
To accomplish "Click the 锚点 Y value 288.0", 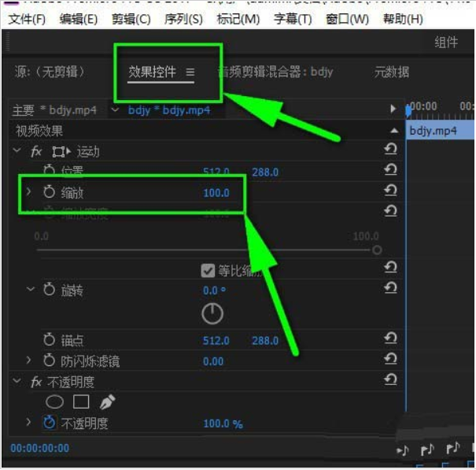I will click(265, 341).
